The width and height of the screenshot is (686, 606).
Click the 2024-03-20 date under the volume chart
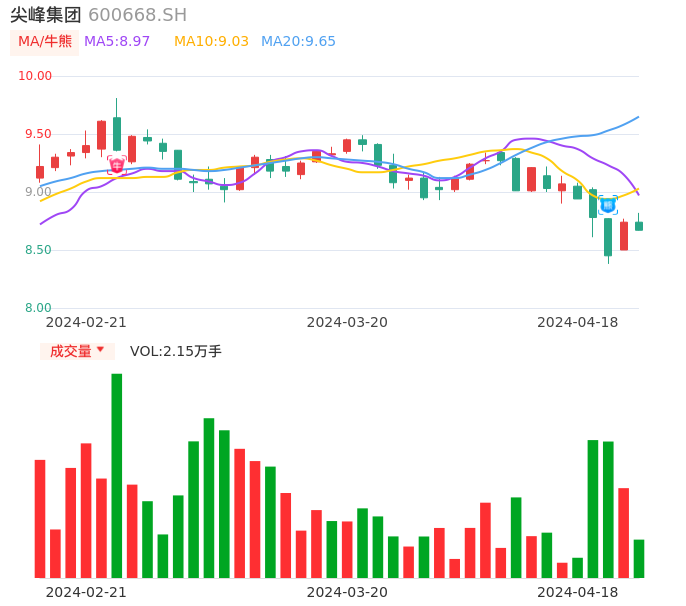click(x=347, y=592)
